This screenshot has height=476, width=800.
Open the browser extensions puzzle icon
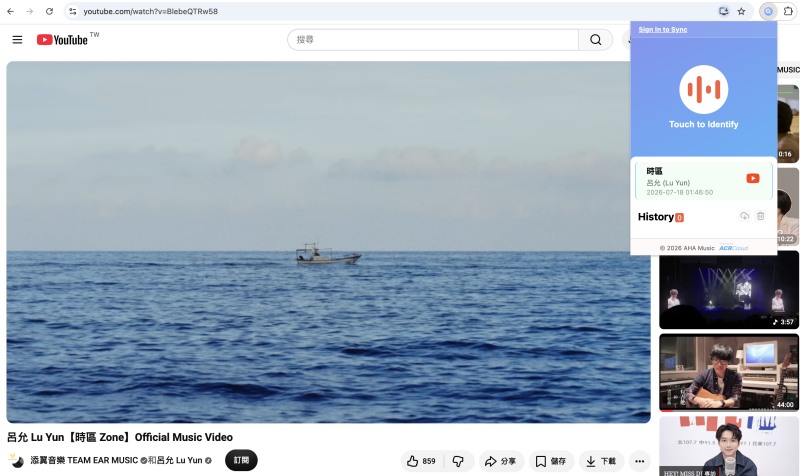(x=788, y=11)
